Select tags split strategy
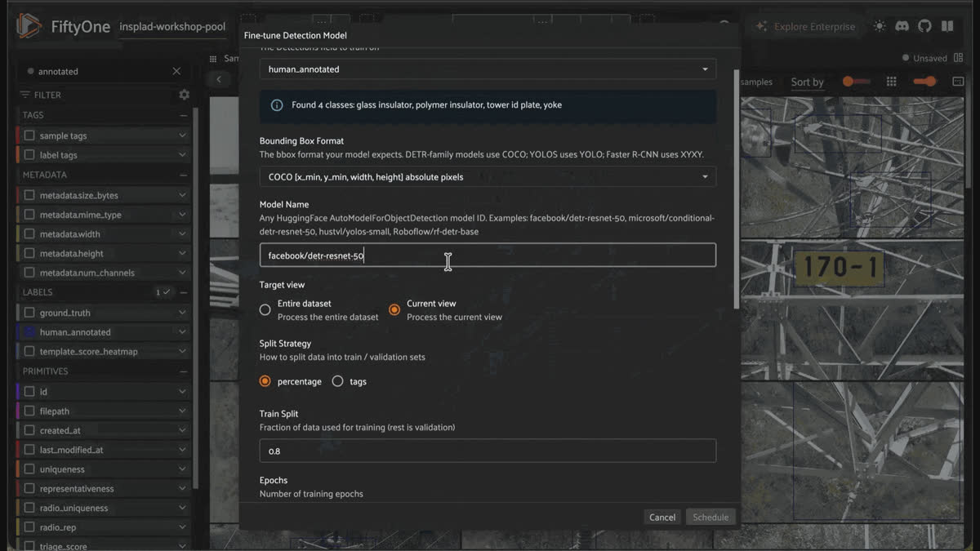Screen dimensions: 980x551 tap(337, 381)
